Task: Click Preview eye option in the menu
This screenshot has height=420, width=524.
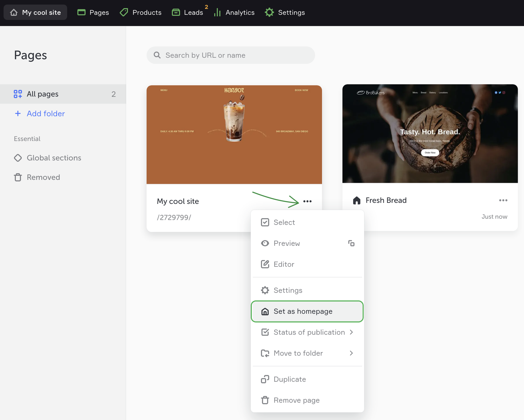Action: [286, 243]
